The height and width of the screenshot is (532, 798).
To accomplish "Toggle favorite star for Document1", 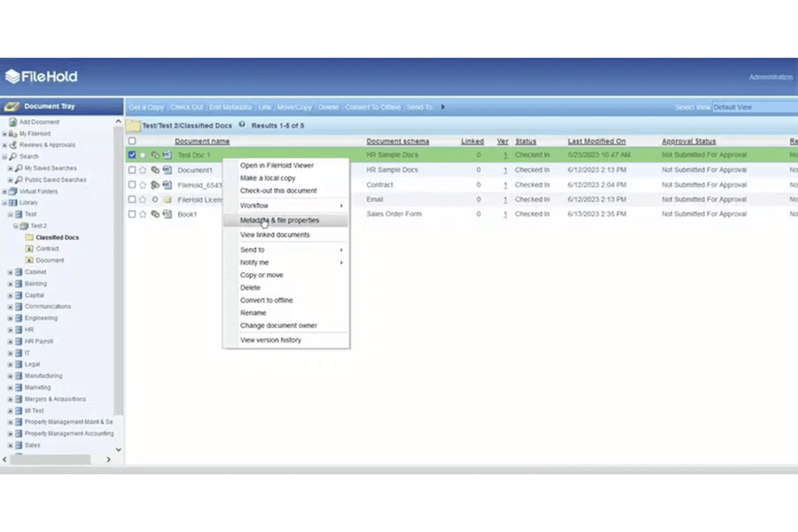I will (143, 170).
